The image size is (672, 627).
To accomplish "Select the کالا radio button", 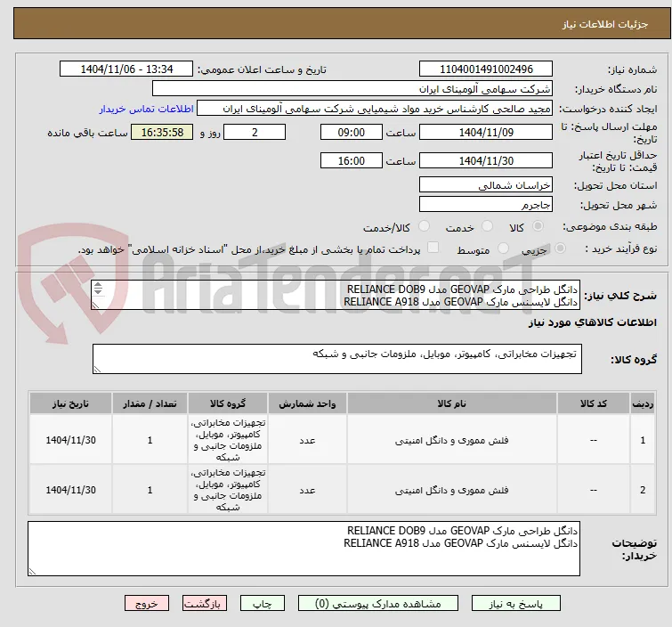I will (538, 226).
